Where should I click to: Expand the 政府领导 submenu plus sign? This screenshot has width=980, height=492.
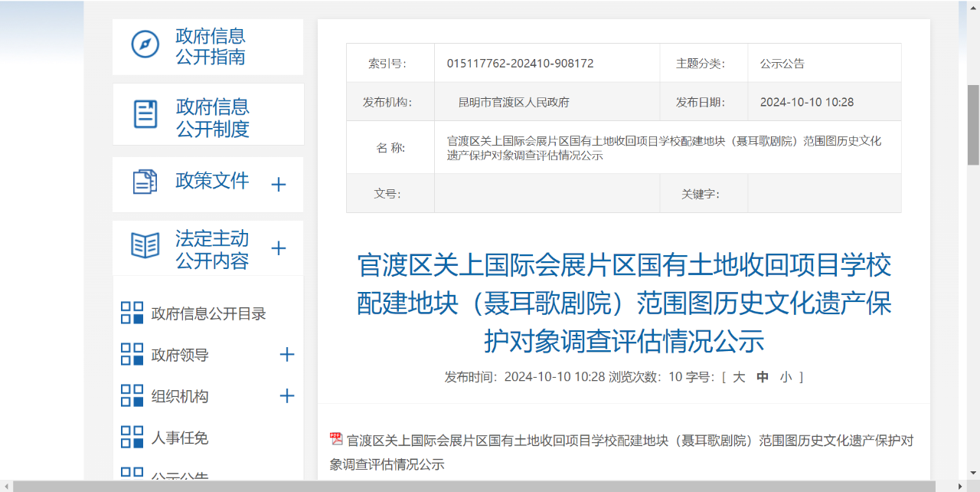287,354
